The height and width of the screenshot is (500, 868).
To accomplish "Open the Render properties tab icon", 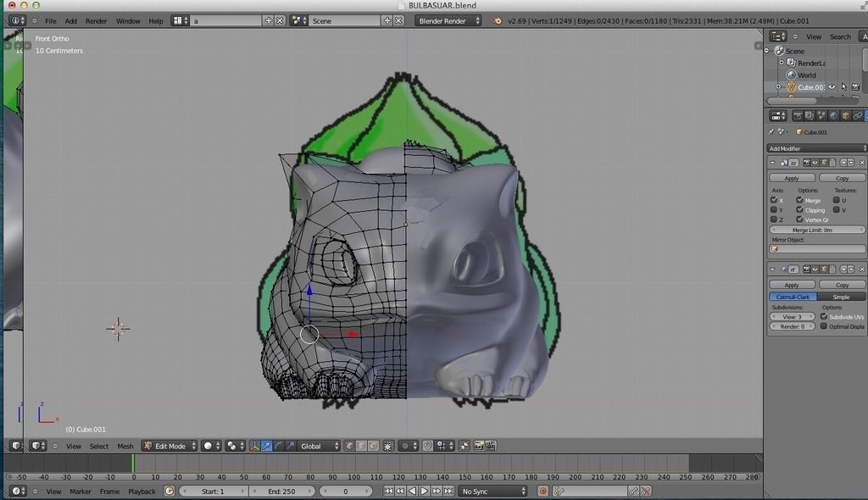I will pyautogui.click(x=797, y=116).
